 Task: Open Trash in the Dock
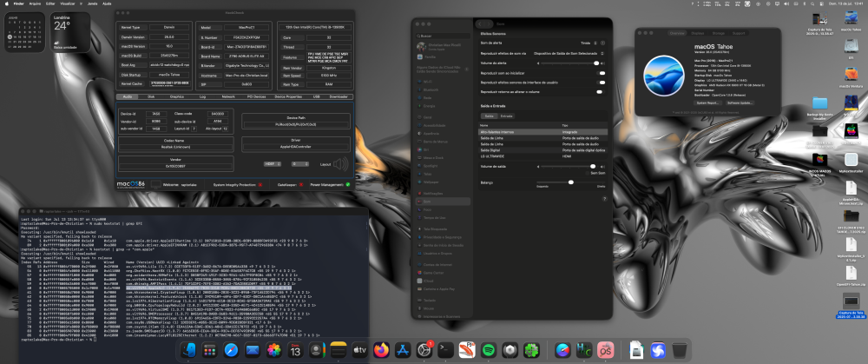point(680,350)
